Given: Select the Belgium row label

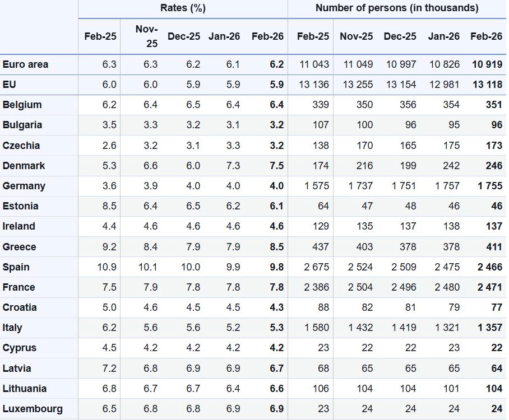Looking at the screenshot, I should [22, 105].
